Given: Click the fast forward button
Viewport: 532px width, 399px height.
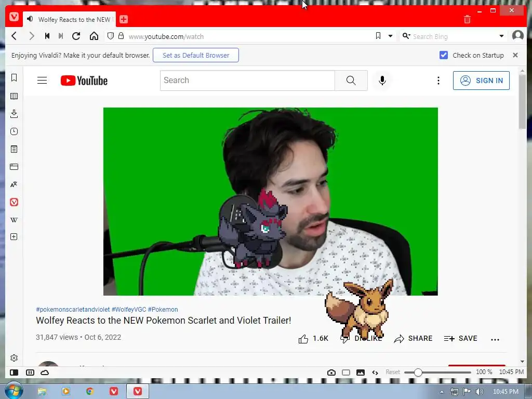Looking at the screenshot, I should tap(61, 36).
